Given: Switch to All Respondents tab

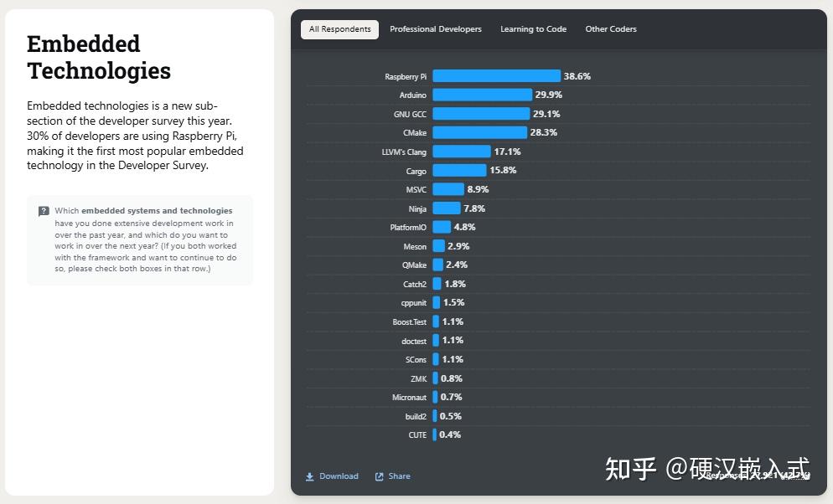Looking at the screenshot, I should click(x=339, y=29).
